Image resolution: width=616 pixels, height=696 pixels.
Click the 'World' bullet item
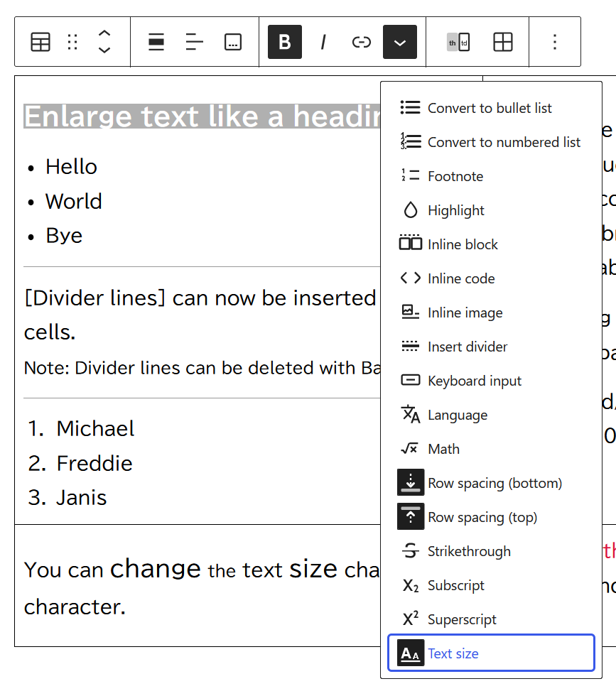(74, 202)
